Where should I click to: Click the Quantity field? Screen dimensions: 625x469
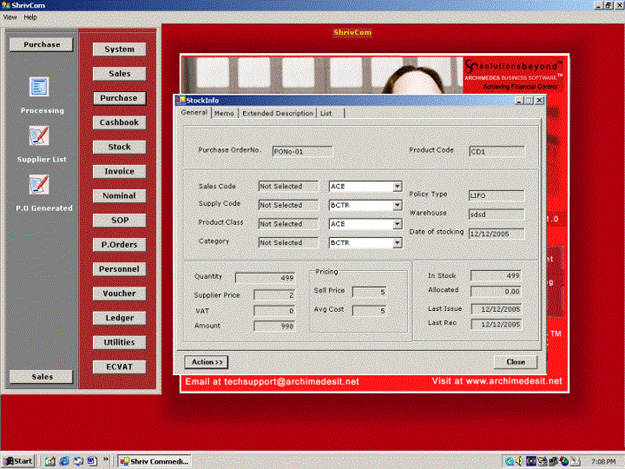(265, 278)
